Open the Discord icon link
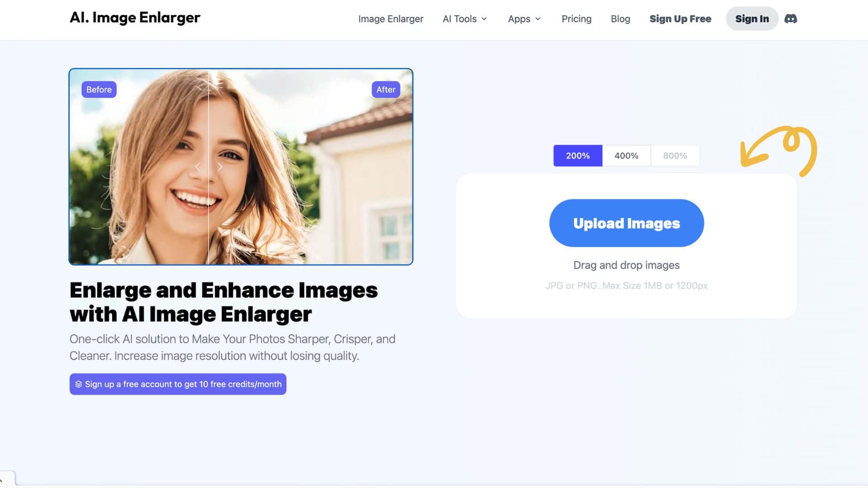 [x=790, y=19]
